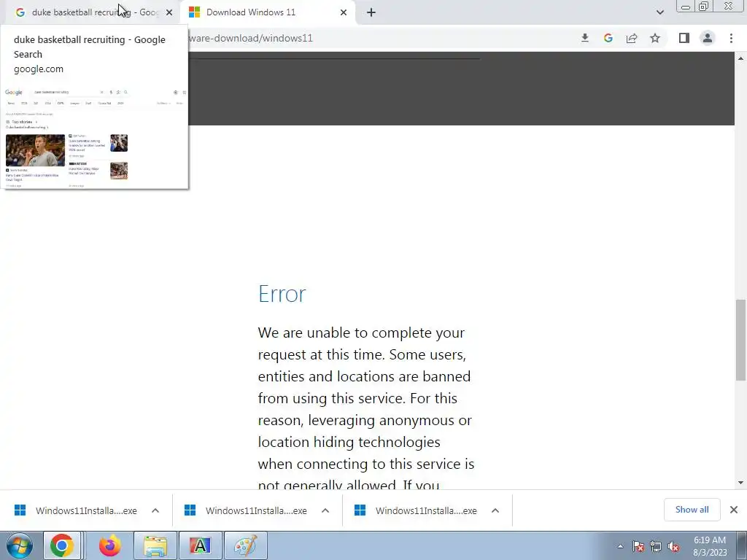The image size is (747, 560).
Task: Click the muted volume tray icon
Action: tap(673, 546)
